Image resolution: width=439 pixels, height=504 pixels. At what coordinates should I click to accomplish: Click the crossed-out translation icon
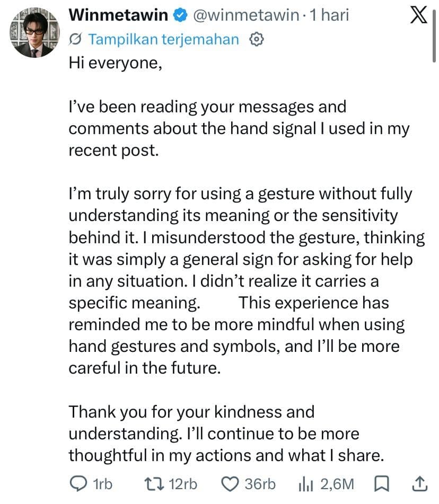pos(75,39)
